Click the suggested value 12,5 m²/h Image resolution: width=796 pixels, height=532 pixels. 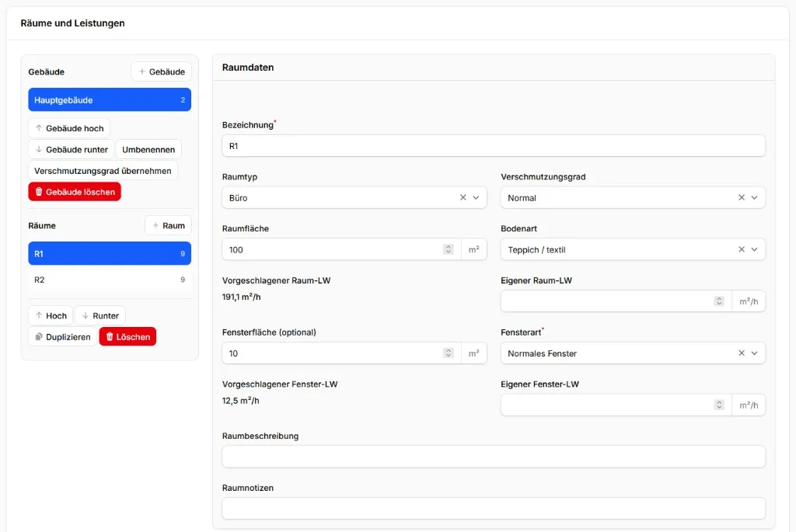pos(241,401)
